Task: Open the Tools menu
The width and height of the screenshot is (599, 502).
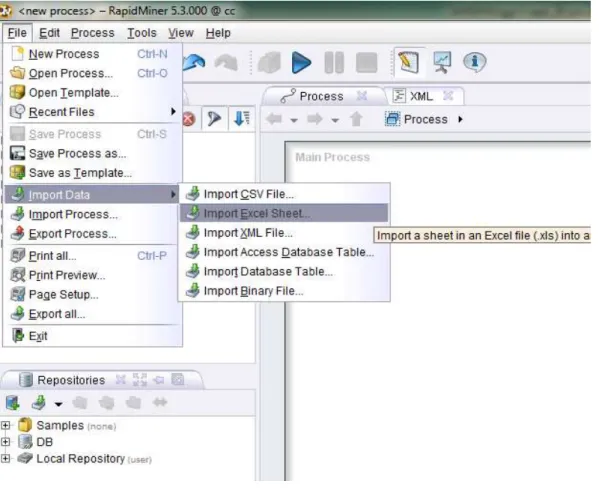Action: [x=142, y=33]
